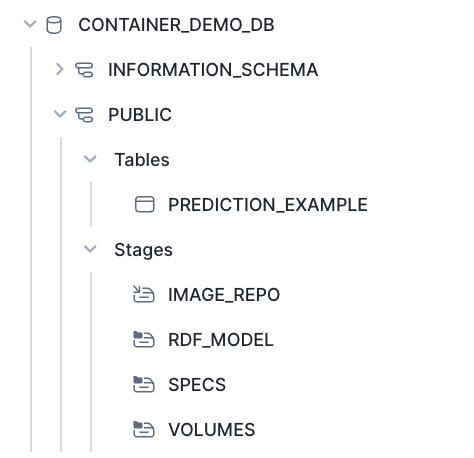Click the INFORMATION_SCHEMA schema icon
The height and width of the screenshot is (458, 474).
(84, 70)
